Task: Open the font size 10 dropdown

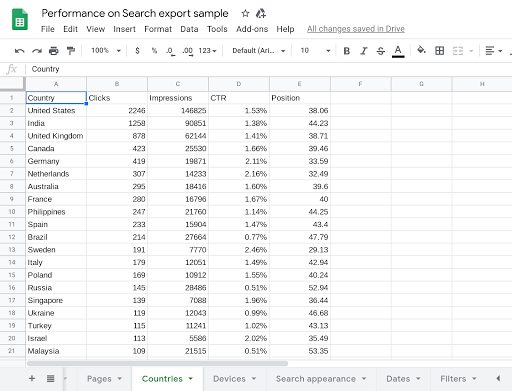Action: [x=315, y=51]
